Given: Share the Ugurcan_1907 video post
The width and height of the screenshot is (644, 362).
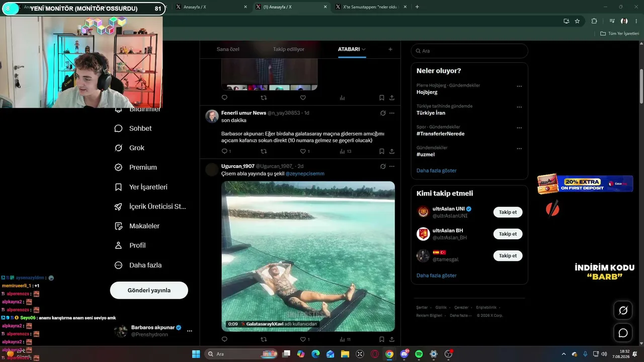Looking at the screenshot, I should (x=392, y=339).
